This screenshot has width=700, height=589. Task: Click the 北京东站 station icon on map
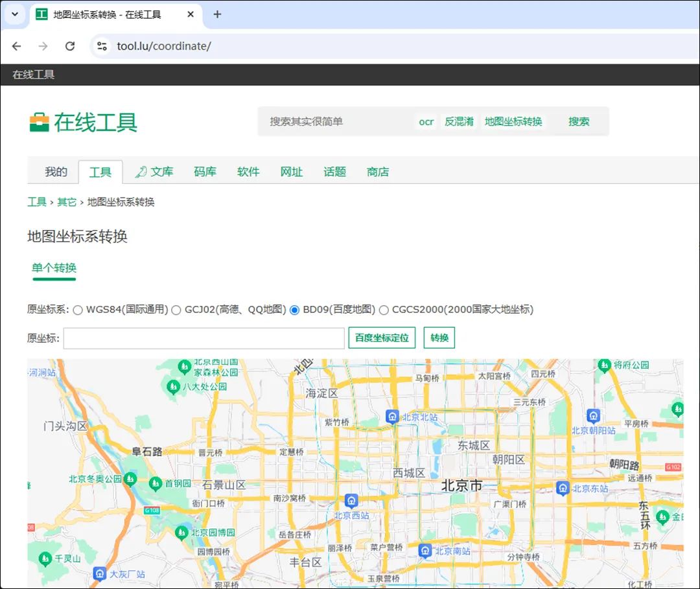coord(563,488)
